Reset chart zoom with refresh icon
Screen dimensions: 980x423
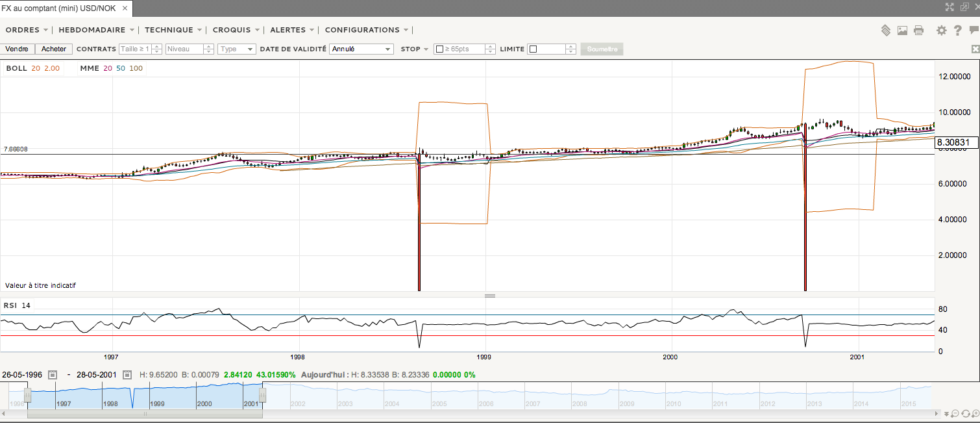pos(965,414)
